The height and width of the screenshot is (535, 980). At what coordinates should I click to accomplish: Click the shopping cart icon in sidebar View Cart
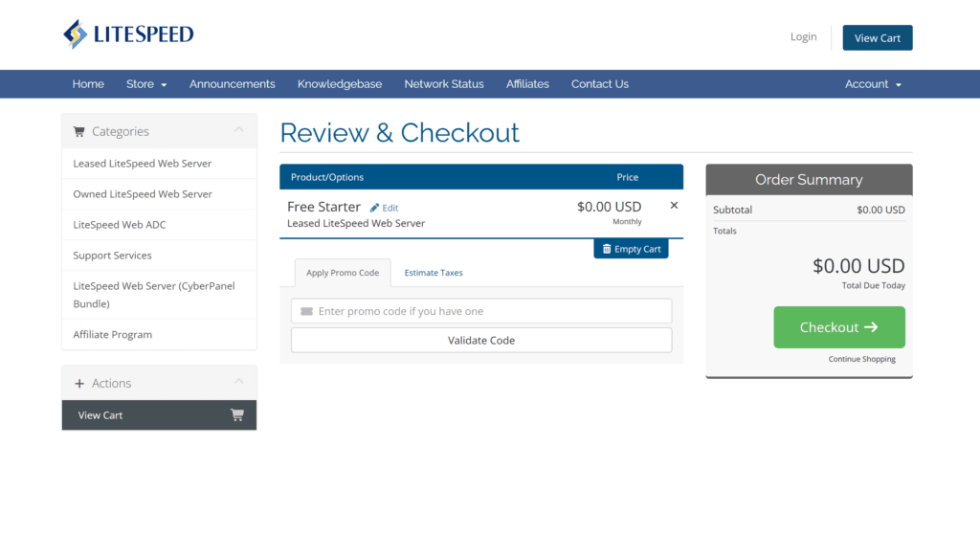[237, 415]
